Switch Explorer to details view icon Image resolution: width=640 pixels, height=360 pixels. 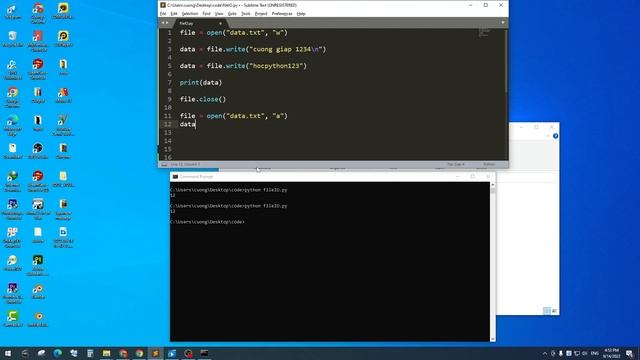click(547, 311)
